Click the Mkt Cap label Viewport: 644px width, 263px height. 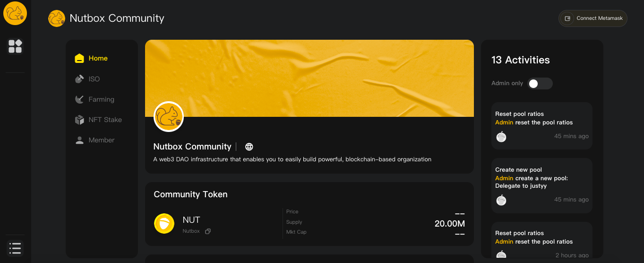[296, 232]
